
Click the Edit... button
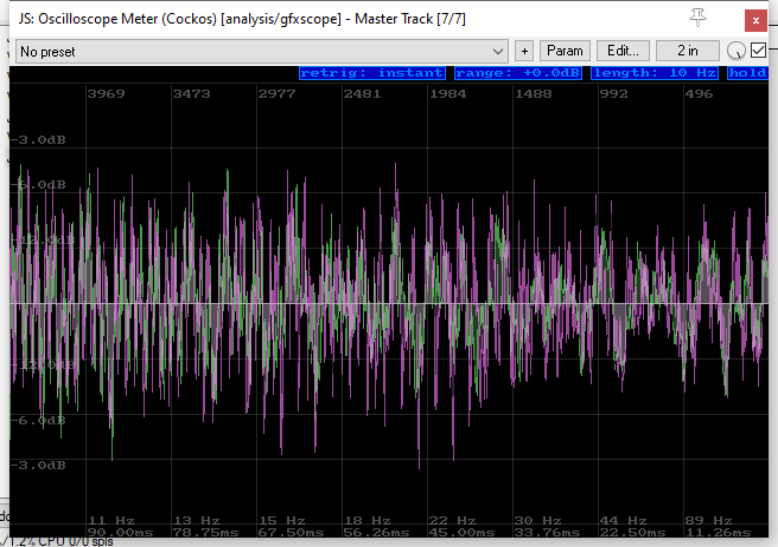(623, 51)
